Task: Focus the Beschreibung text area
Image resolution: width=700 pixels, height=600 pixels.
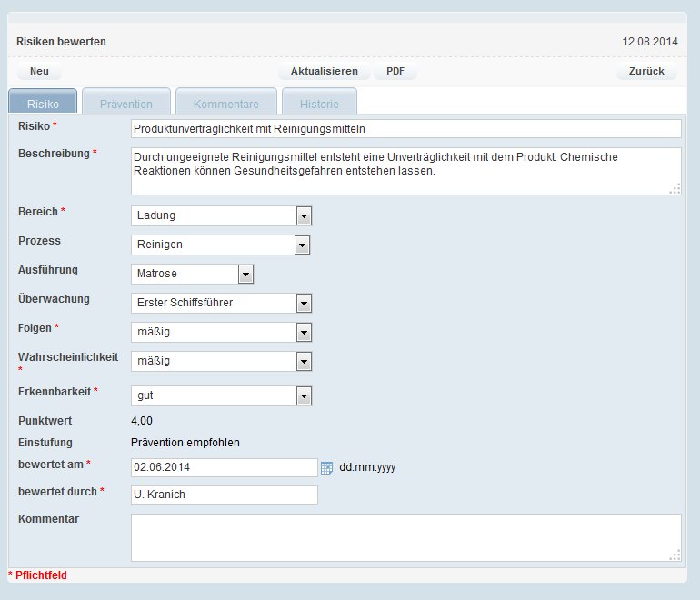Action: (x=405, y=171)
